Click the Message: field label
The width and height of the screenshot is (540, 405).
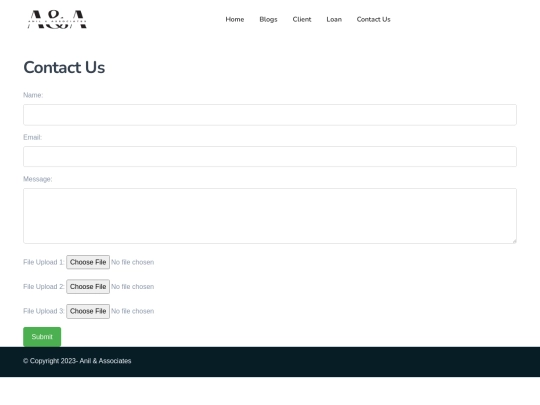point(38,179)
